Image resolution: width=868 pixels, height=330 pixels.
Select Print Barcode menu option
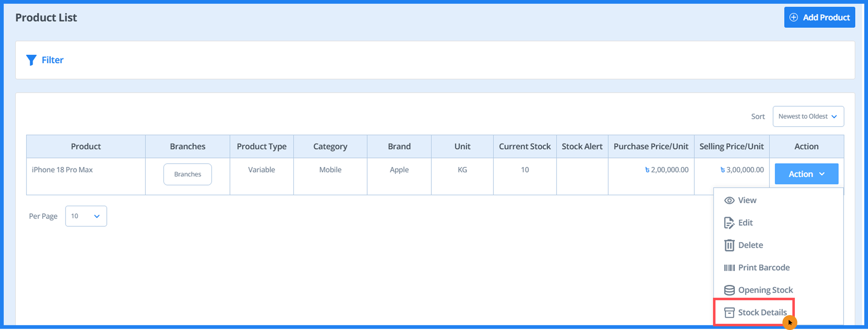coord(764,268)
